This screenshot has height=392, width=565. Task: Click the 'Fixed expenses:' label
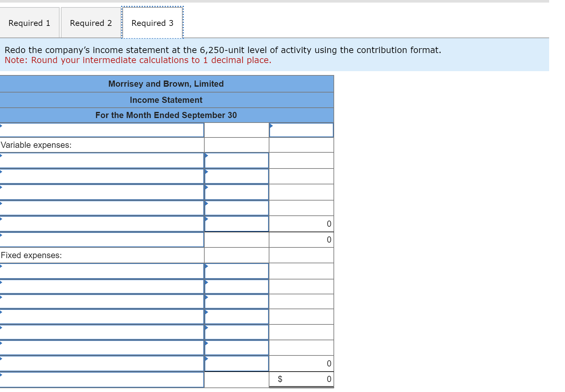31,255
